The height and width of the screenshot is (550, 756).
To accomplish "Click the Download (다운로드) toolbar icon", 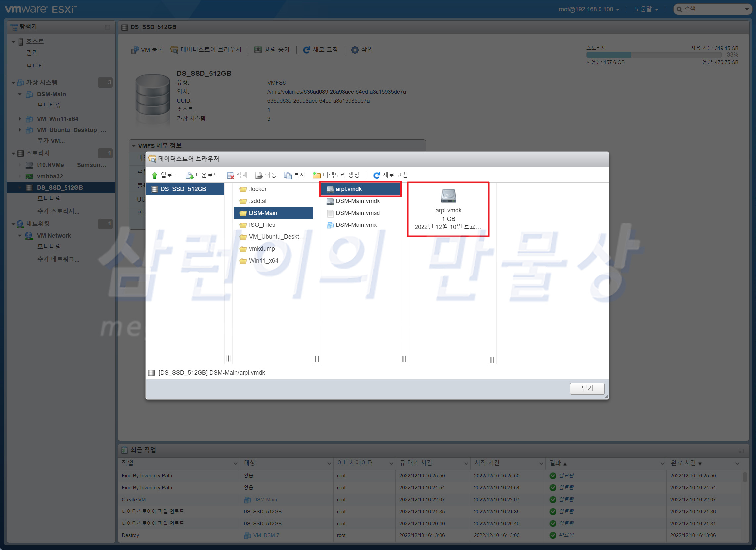I will [189, 175].
